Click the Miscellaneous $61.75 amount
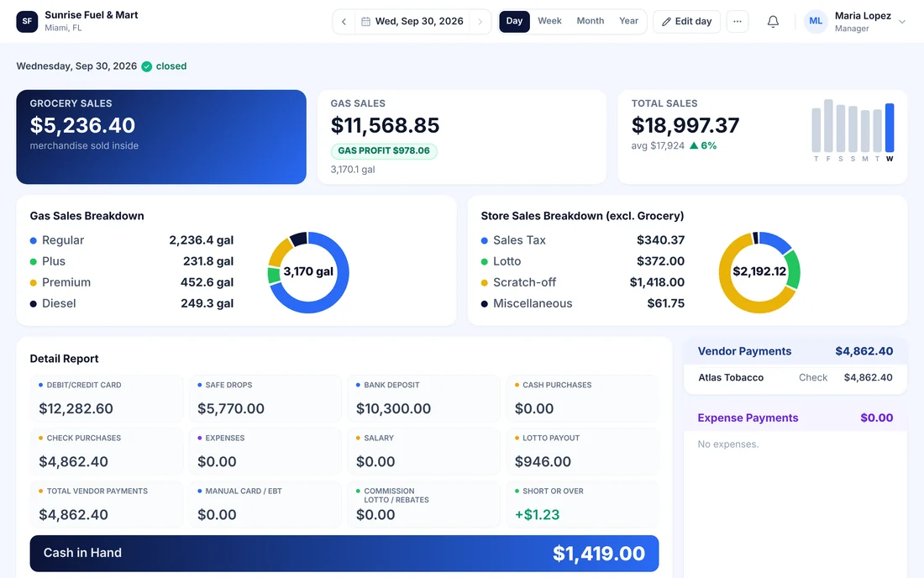924x578 pixels. [x=666, y=303]
